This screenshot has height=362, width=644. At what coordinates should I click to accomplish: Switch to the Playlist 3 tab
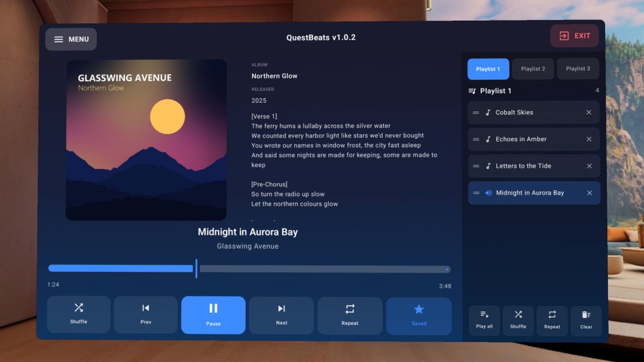tap(578, 69)
